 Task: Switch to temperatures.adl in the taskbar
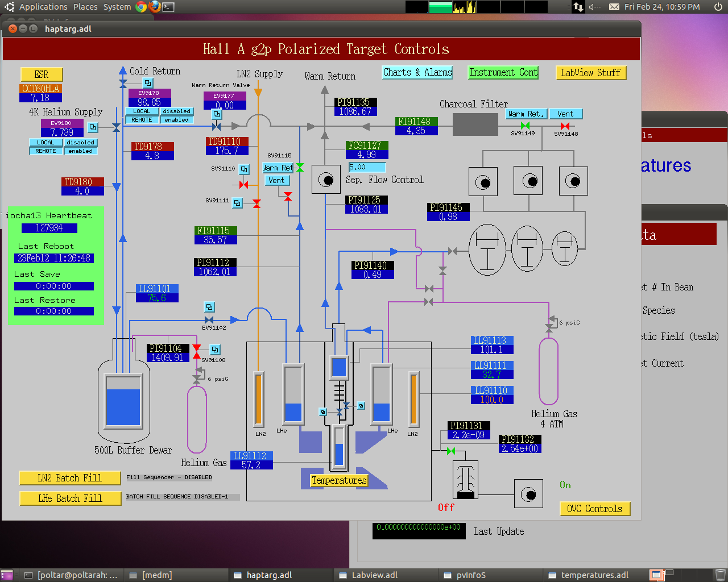point(595,575)
